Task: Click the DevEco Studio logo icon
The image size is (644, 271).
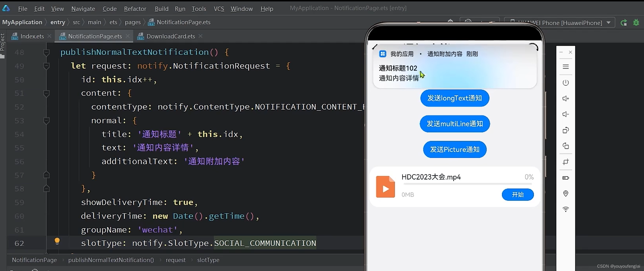Action: coord(6,8)
